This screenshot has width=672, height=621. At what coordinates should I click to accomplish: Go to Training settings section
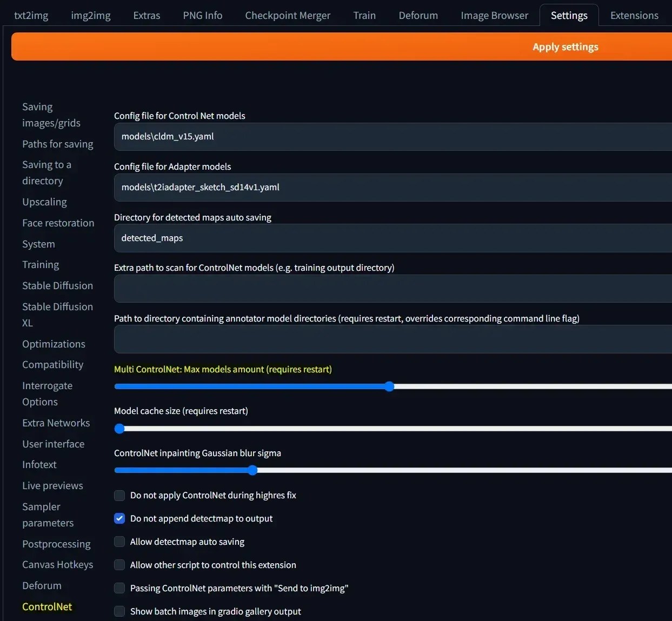point(41,264)
